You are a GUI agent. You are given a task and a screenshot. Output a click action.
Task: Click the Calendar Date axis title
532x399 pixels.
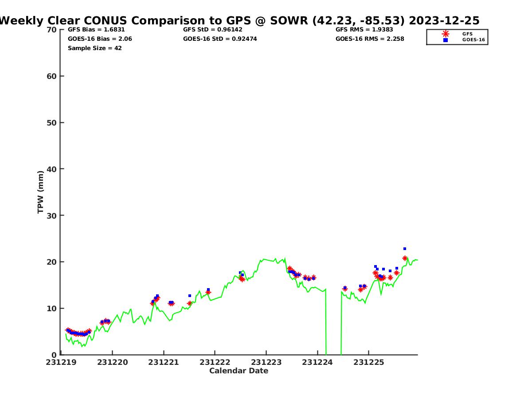coord(239,371)
